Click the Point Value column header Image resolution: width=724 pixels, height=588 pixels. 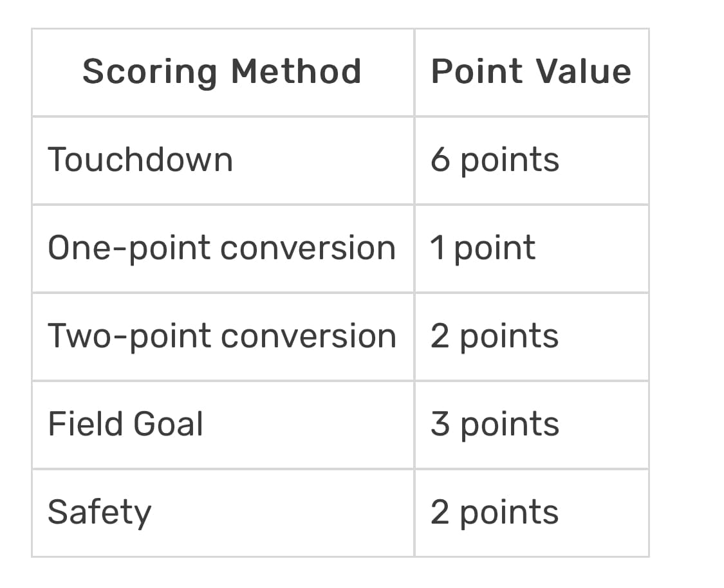tap(531, 71)
